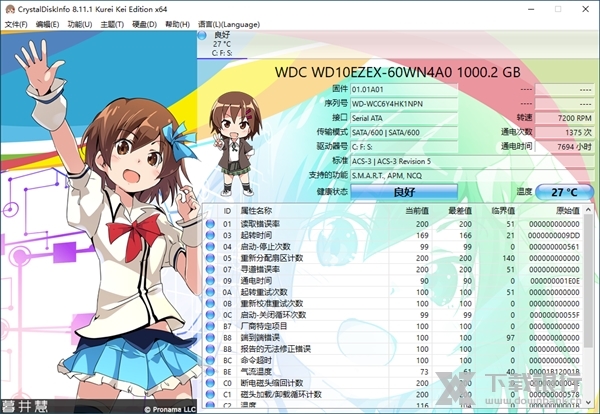Viewport: 600px width, 414px height.
Task: Open the 帮助(H) menu
Action: click(177, 24)
